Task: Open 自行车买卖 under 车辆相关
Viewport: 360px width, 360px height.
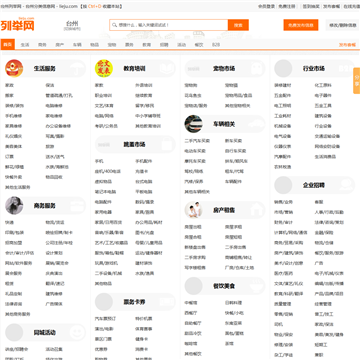Action: click(x=235, y=151)
